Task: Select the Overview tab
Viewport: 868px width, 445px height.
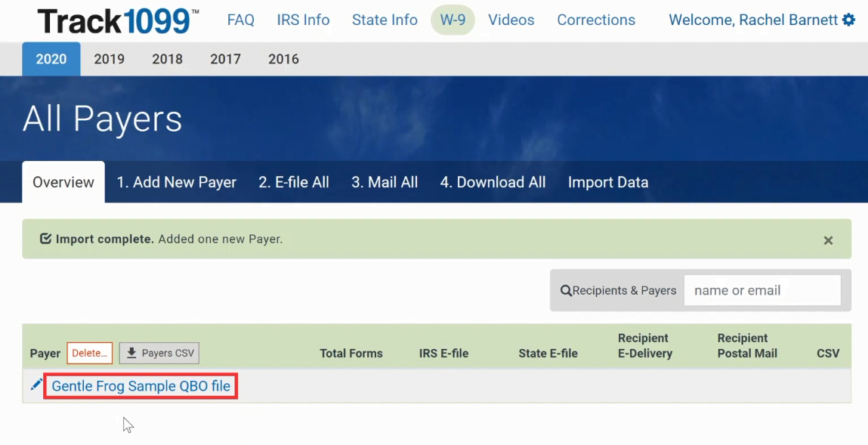Action: coord(63,182)
